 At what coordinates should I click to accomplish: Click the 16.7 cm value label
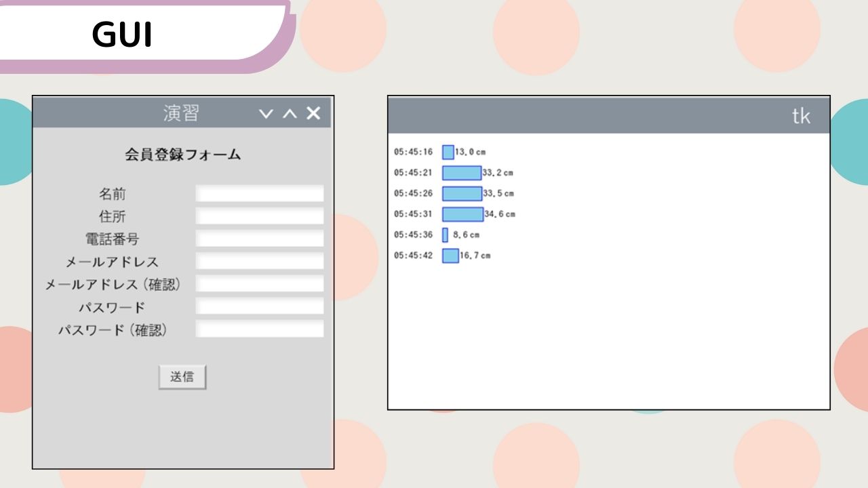475,256
